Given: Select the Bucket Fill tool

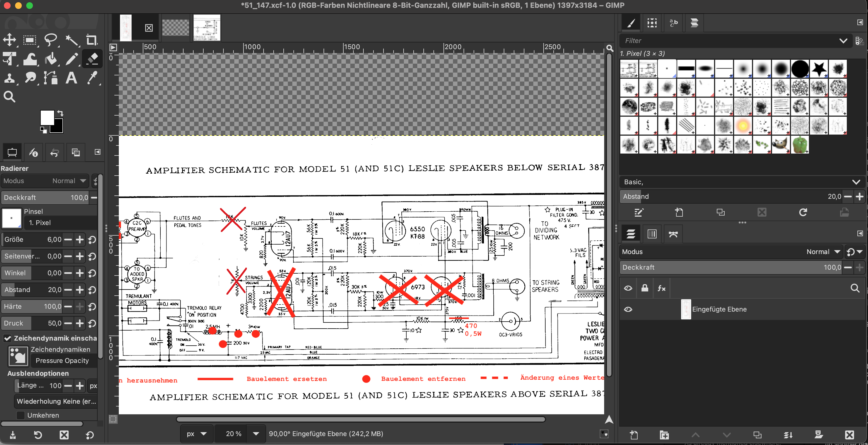Looking at the screenshot, I should [50, 59].
